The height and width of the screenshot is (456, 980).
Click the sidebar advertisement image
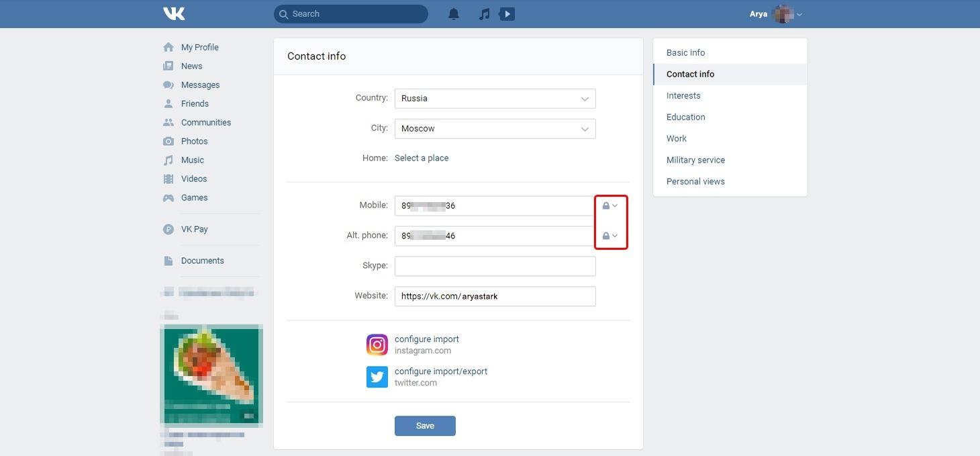click(x=211, y=375)
